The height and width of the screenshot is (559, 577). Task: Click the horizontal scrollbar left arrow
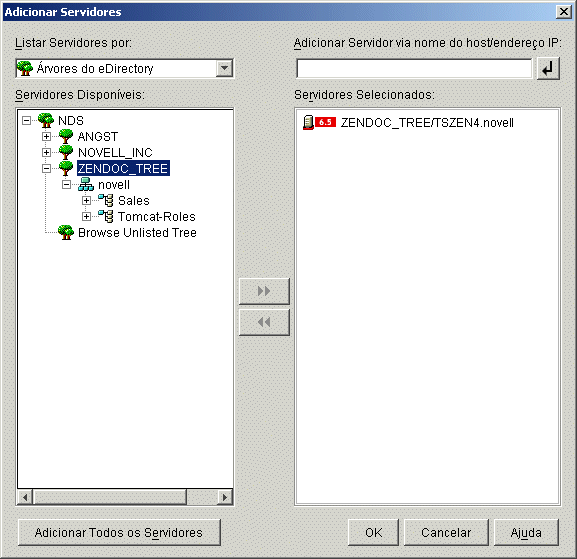pyautogui.click(x=25, y=498)
